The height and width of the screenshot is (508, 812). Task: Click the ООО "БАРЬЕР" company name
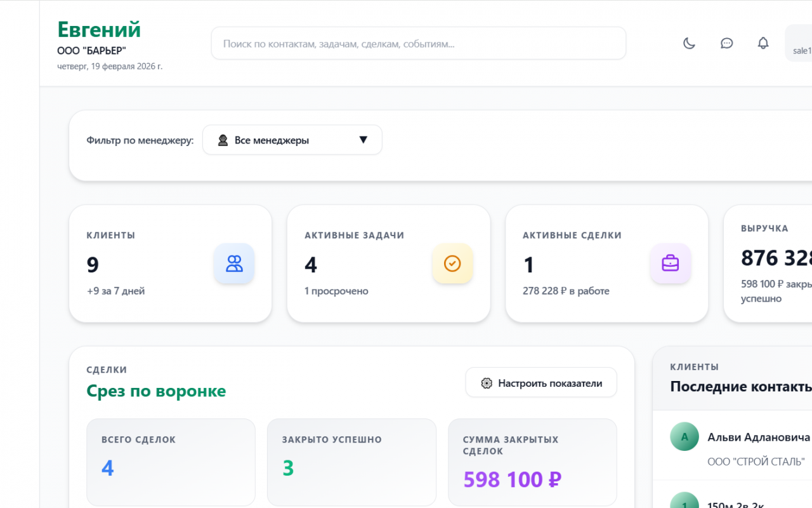tap(91, 51)
